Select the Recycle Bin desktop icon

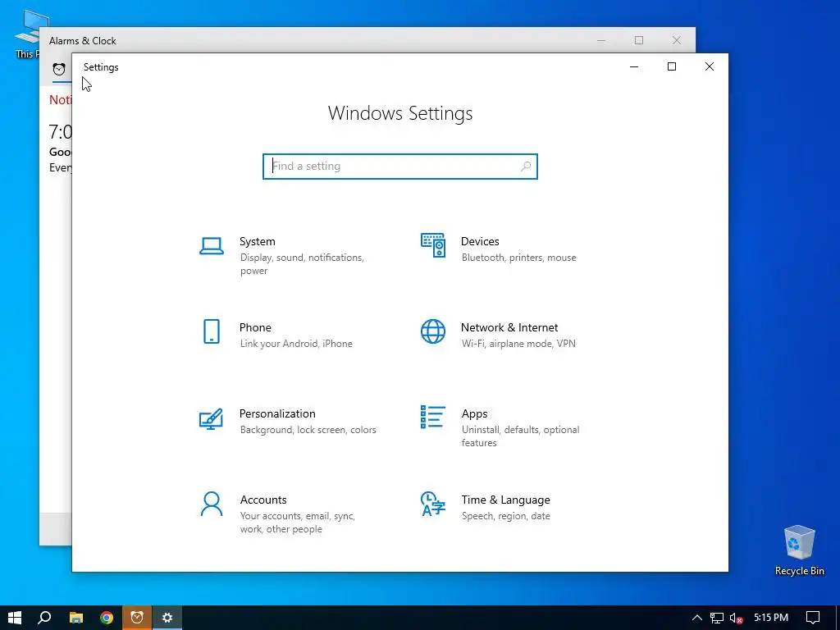pyautogui.click(x=799, y=550)
